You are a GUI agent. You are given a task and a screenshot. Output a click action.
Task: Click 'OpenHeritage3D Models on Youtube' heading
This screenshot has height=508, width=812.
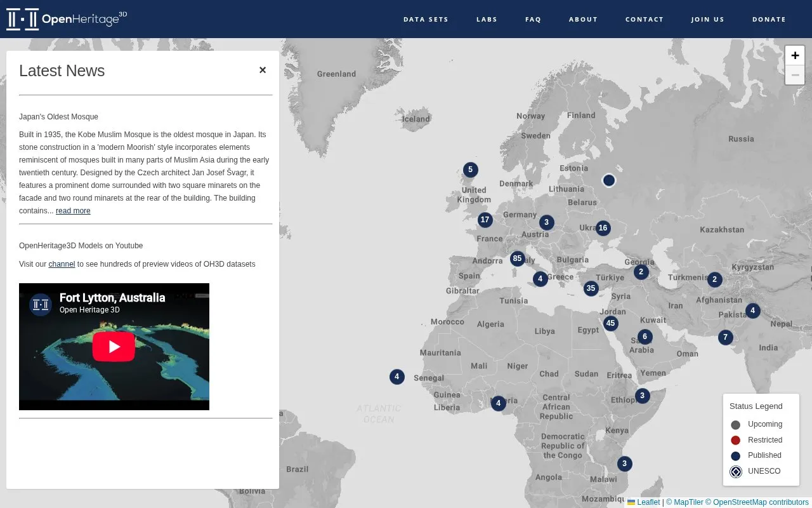(x=81, y=246)
